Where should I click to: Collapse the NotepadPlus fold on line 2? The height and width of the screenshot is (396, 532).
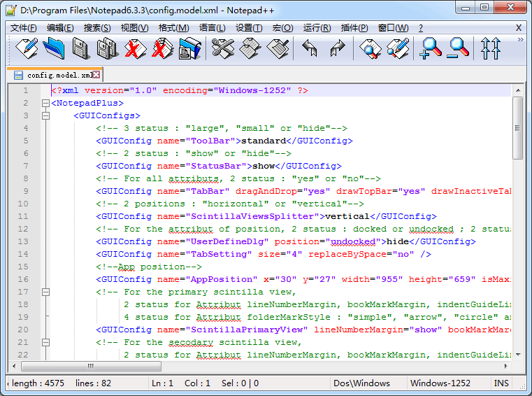point(46,103)
